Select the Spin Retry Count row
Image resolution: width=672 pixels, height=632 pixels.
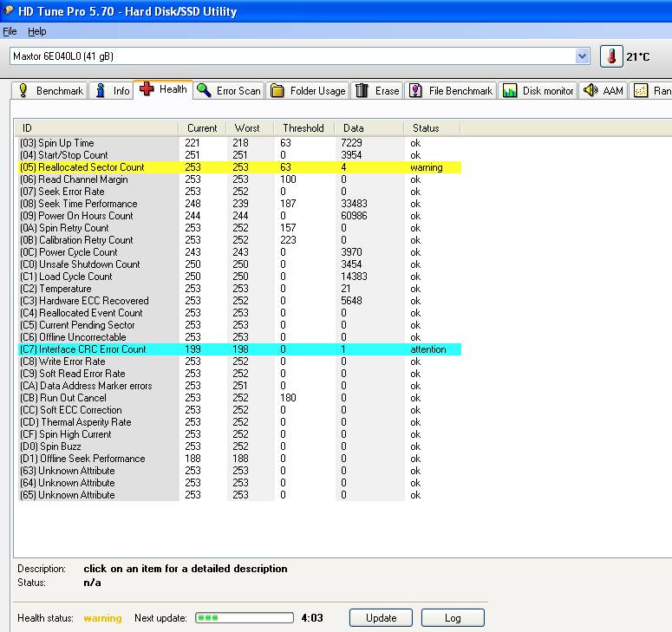pos(239,228)
